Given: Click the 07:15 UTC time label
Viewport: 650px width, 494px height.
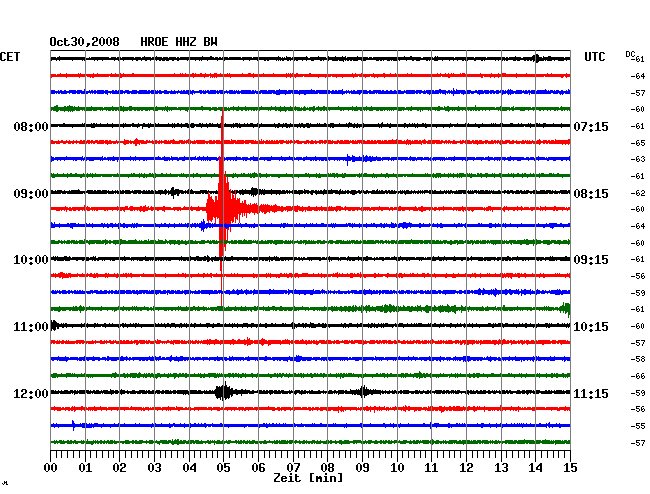Looking at the screenshot, I should [x=591, y=126].
